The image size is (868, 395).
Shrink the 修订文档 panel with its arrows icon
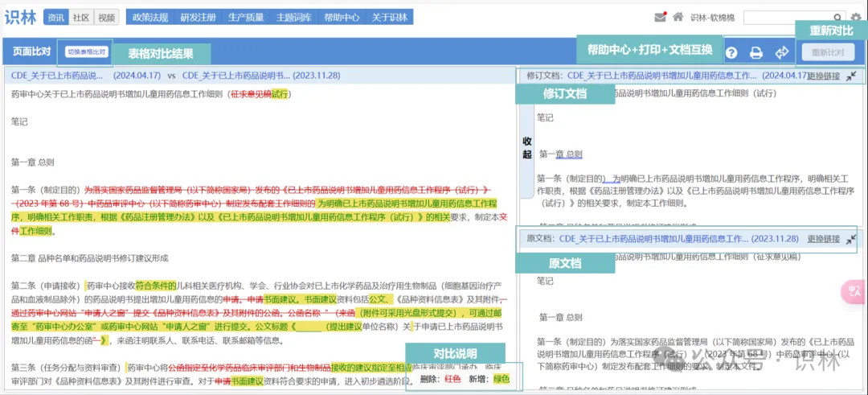(851, 76)
